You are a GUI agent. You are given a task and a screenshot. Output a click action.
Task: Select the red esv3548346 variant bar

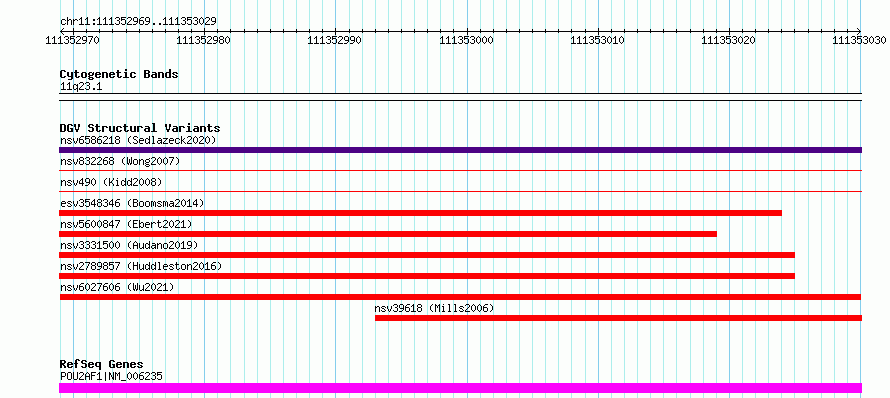420,213
